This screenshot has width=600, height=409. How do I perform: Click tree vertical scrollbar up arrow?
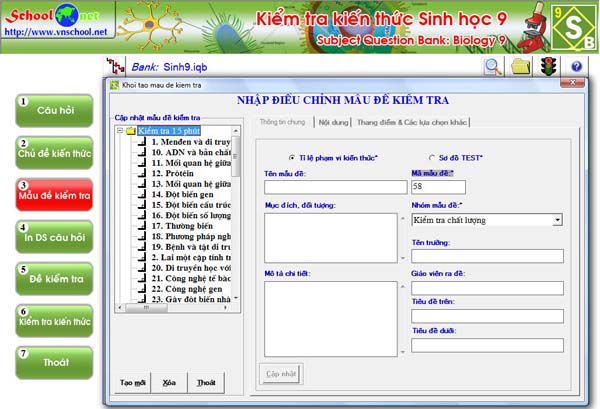[x=236, y=130]
